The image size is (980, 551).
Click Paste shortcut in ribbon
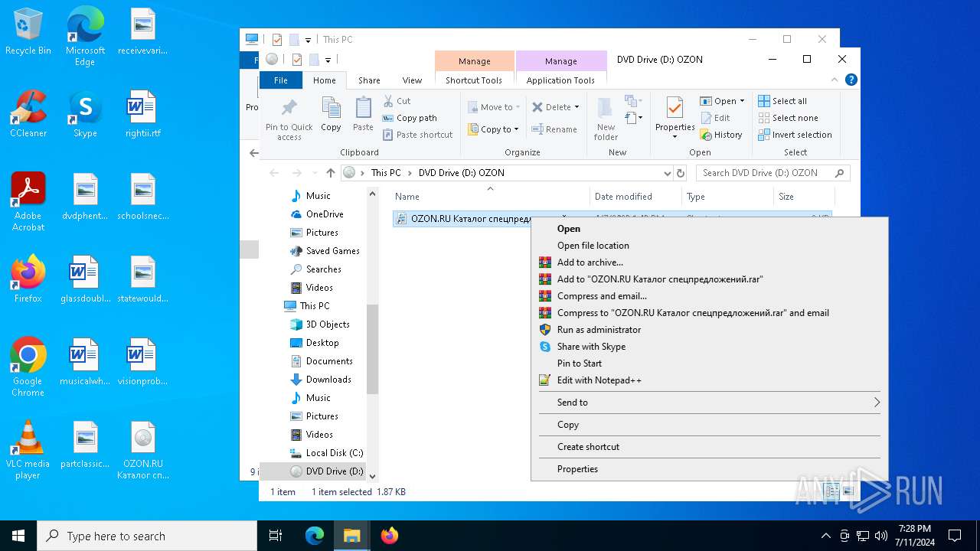click(x=417, y=135)
